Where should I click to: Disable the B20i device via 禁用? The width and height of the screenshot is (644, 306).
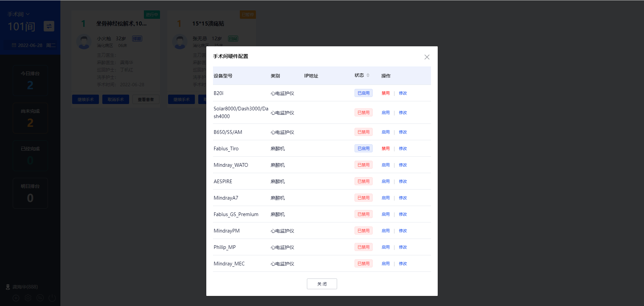pos(385,93)
